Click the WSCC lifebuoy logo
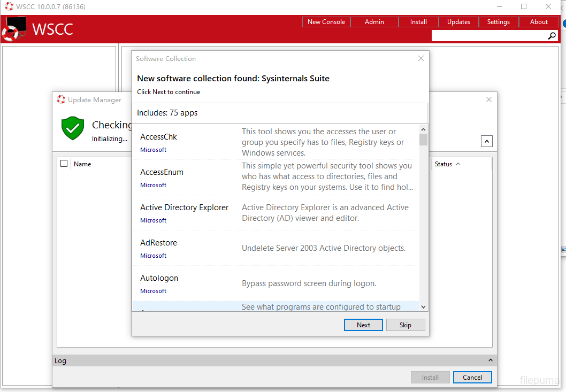566x392 pixels. 14,29
